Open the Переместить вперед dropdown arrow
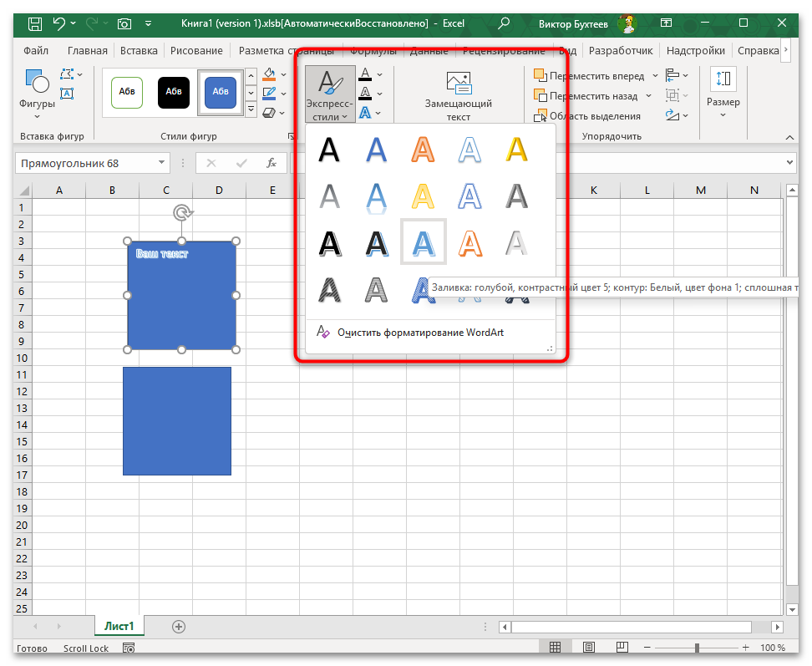 (655, 76)
